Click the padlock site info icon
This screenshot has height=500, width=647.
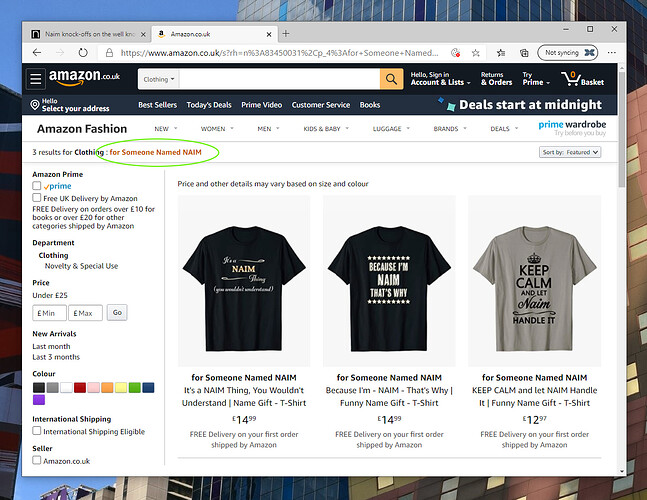coord(109,53)
